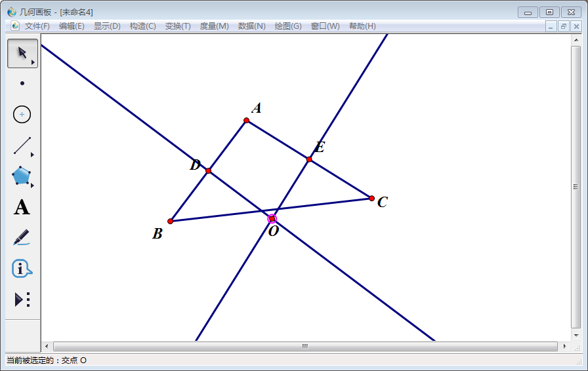This screenshot has height=371, width=588.
Task: Open the 编辑(E) menu
Action: pyautogui.click(x=72, y=26)
